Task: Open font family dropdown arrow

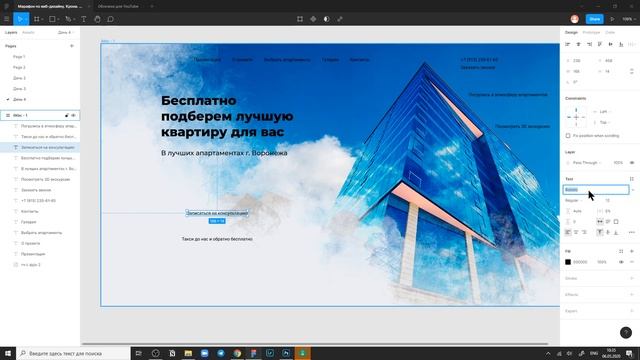Action: pyautogui.click(x=633, y=190)
